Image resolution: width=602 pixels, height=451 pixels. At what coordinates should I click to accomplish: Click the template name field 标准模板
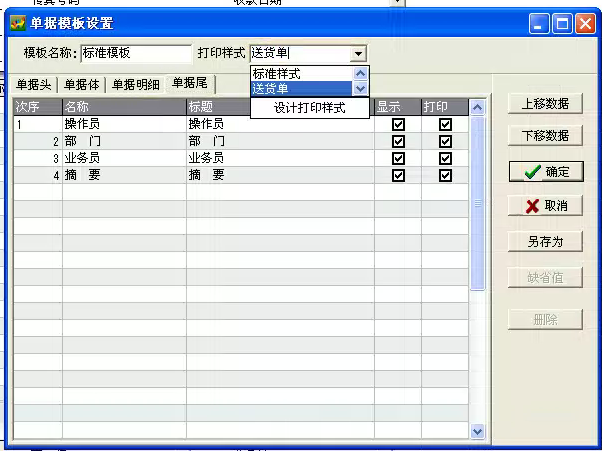point(136,53)
